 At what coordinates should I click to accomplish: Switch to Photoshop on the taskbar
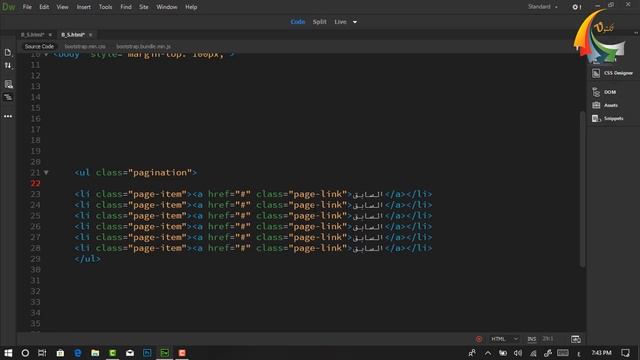[147, 353]
